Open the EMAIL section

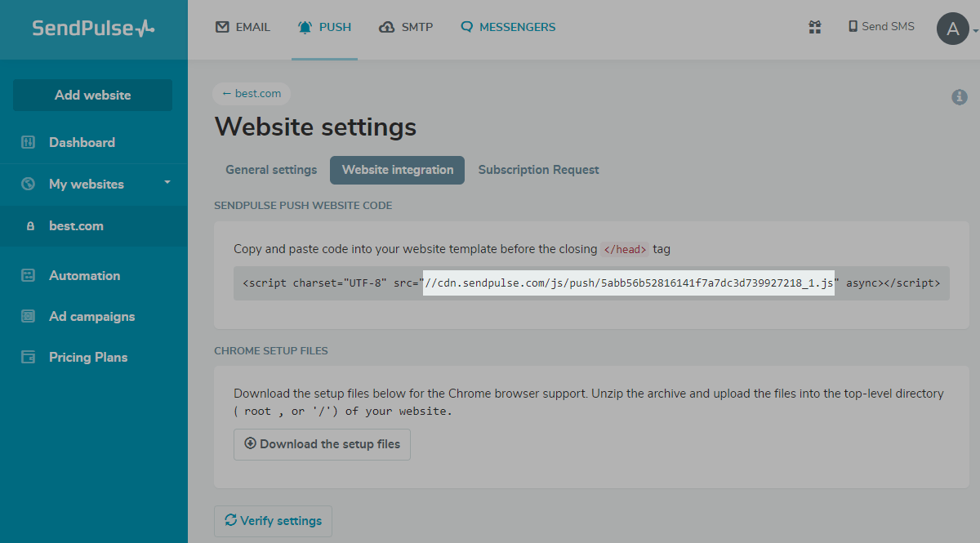coord(243,27)
